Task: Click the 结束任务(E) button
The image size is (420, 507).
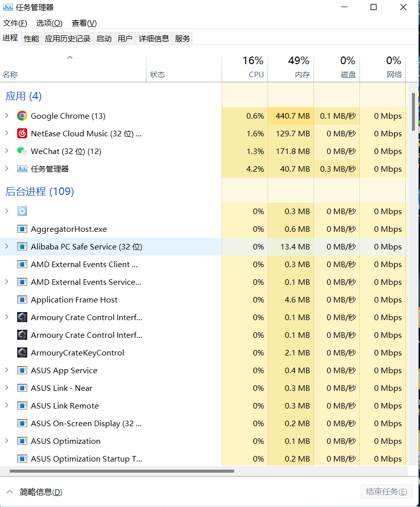Action: tap(386, 492)
